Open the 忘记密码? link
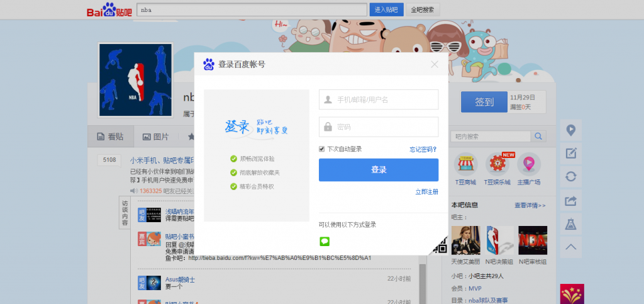The width and height of the screenshot is (644, 304). coord(423,149)
